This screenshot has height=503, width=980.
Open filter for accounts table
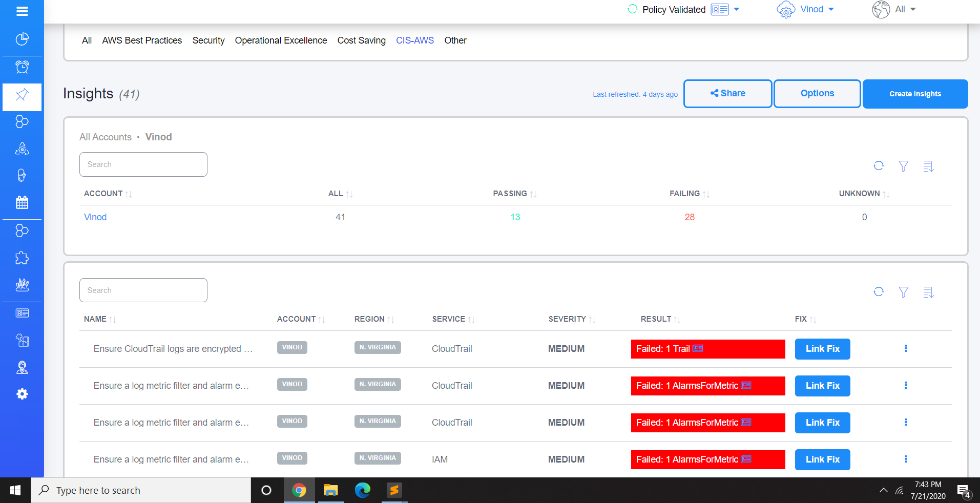click(x=904, y=166)
